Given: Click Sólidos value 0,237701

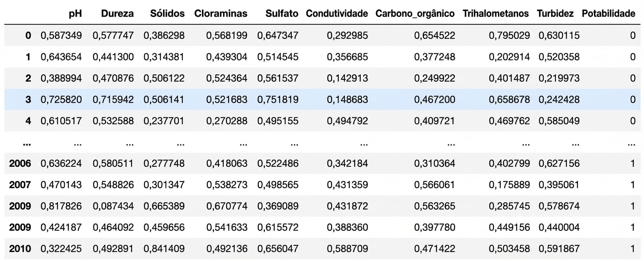Looking at the screenshot, I should click(164, 121).
